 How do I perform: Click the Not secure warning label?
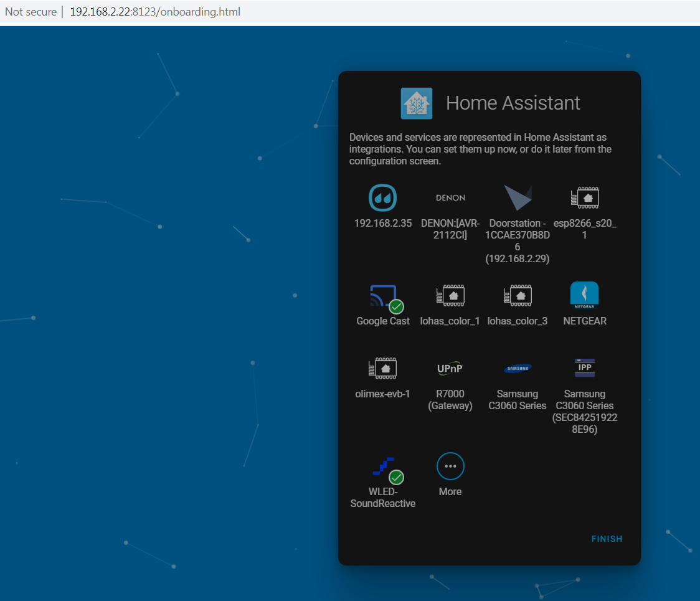click(x=31, y=11)
